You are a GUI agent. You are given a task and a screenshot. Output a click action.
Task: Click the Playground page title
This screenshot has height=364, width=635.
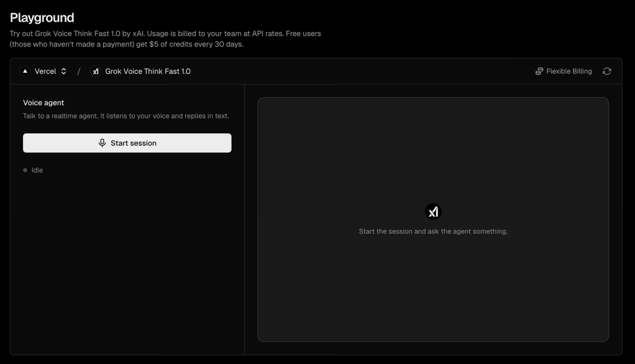(x=42, y=17)
